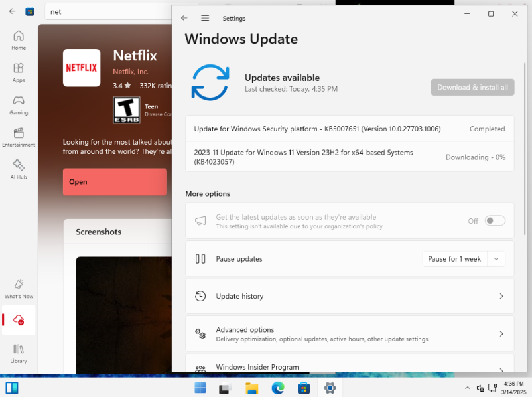
Task: Open Advanced options chevron
Action: point(501,333)
